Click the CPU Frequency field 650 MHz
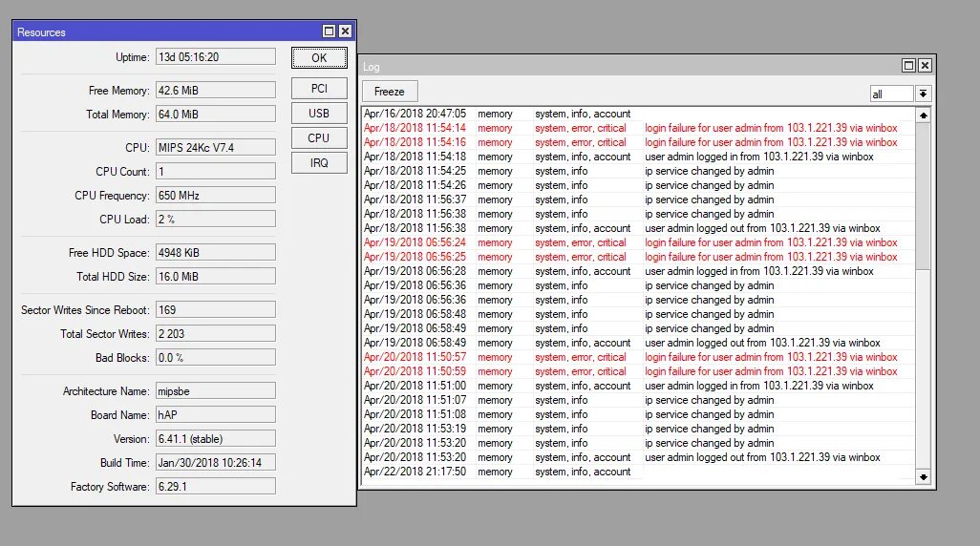Viewport: 980px width, 546px height. pos(216,195)
